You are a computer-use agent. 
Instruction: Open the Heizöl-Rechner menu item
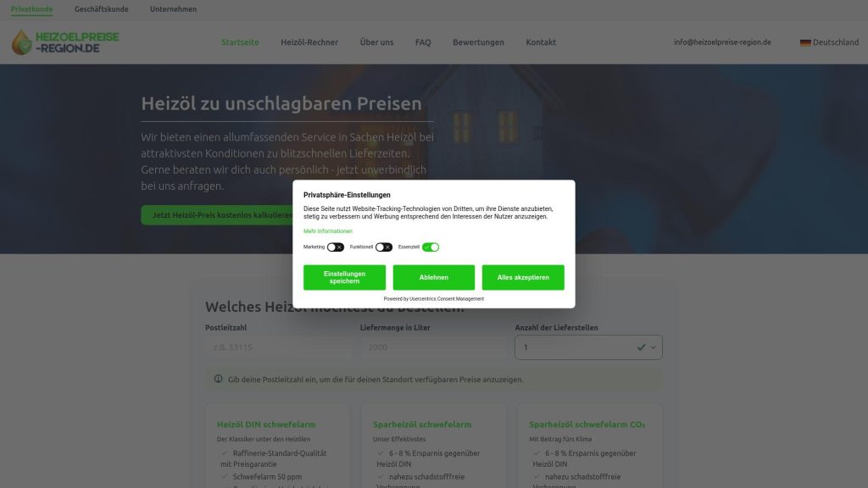point(309,42)
